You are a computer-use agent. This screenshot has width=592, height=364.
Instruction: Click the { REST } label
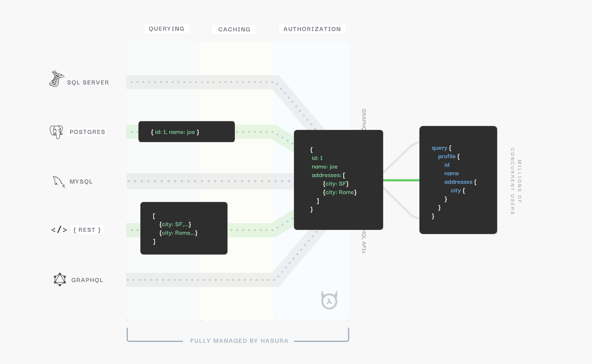click(87, 230)
